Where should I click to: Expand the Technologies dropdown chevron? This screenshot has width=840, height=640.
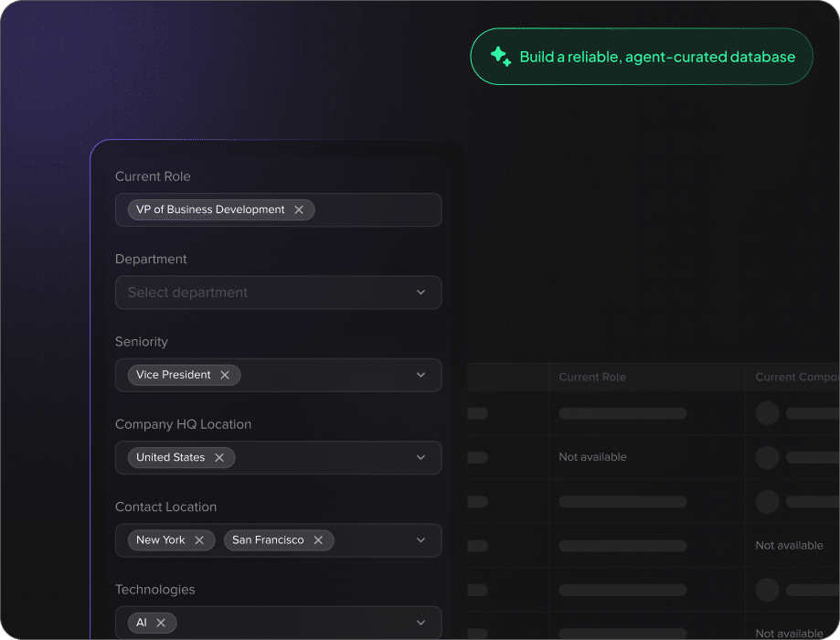(x=420, y=623)
